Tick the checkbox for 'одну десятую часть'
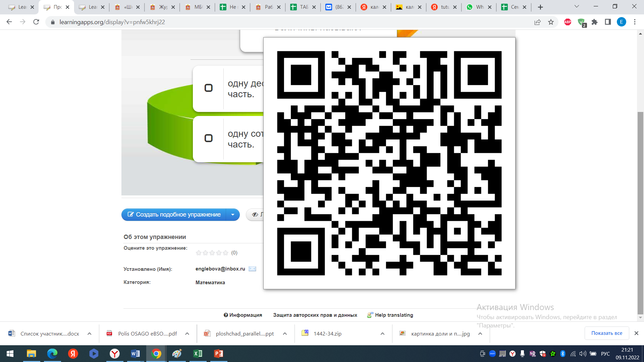 pos(209,88)
